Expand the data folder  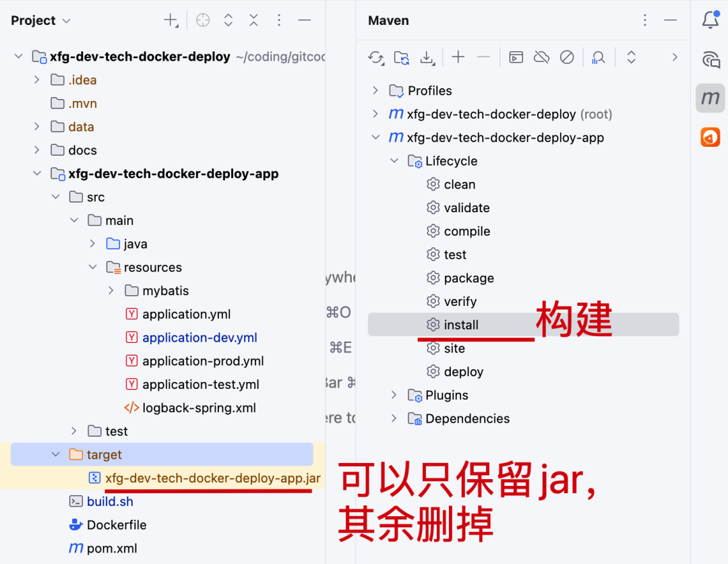click(x=37, y=126)
